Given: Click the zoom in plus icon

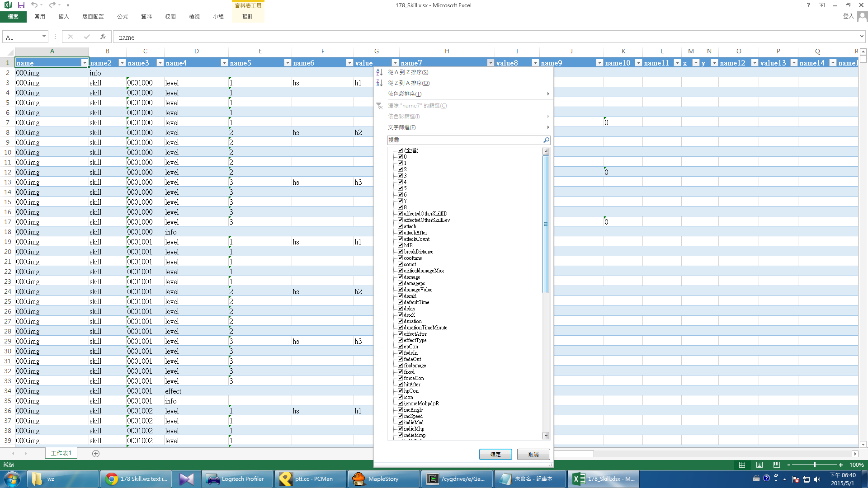Looking at the screenshot, I should 841,465.
